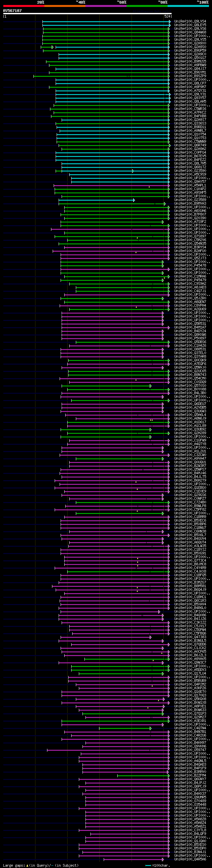Select the UniRef100_Q2A9C0 label
This screenshot has width=212, height=868.
point(190,54)
